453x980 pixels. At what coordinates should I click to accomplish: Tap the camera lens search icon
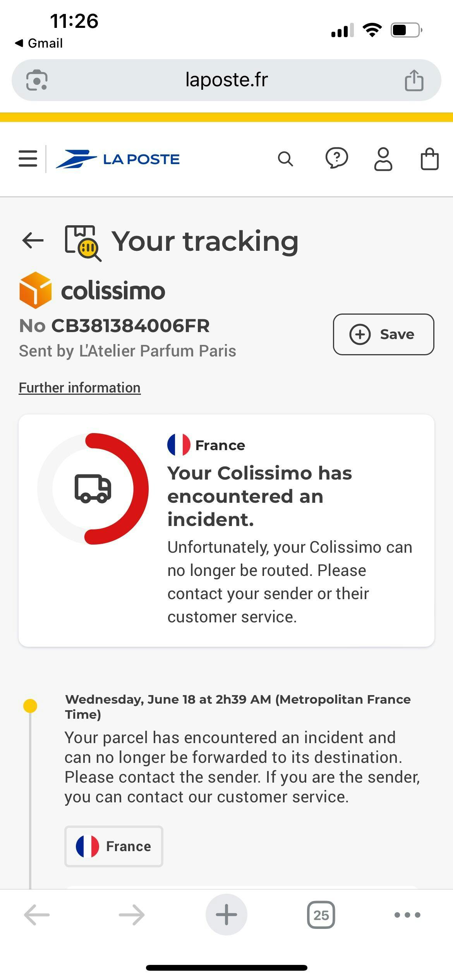click(x=37, y=80)
